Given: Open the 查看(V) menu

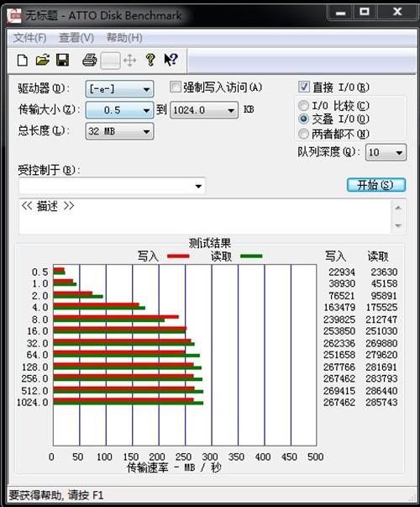Looking at the screenshot, I should pyautogui.click(x=76, y=38).
